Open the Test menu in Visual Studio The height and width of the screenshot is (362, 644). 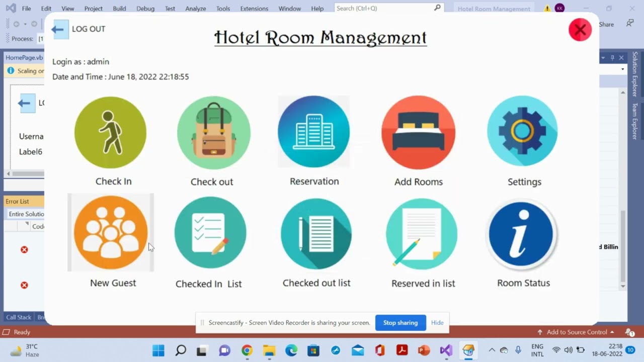pos(170,9)
